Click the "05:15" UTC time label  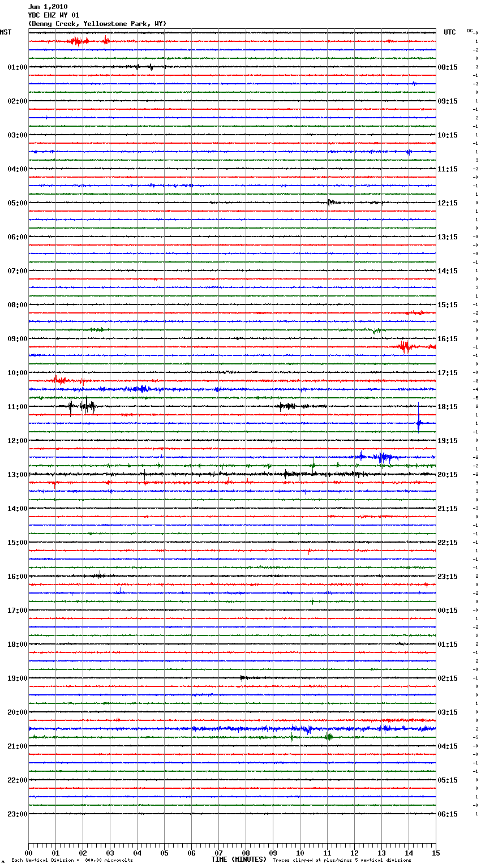tap(448, 780)
